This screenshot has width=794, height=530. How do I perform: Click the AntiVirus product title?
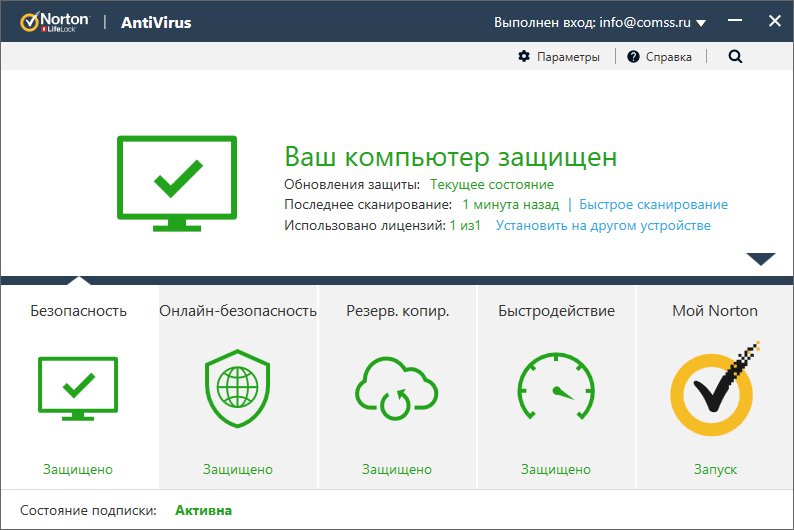coord(156,23)
